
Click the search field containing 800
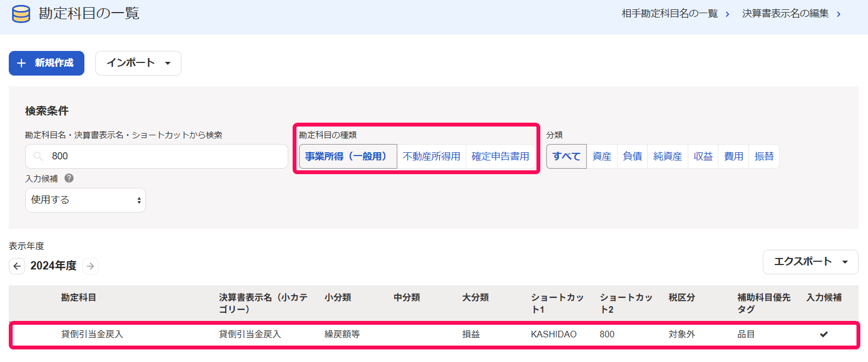157,157
